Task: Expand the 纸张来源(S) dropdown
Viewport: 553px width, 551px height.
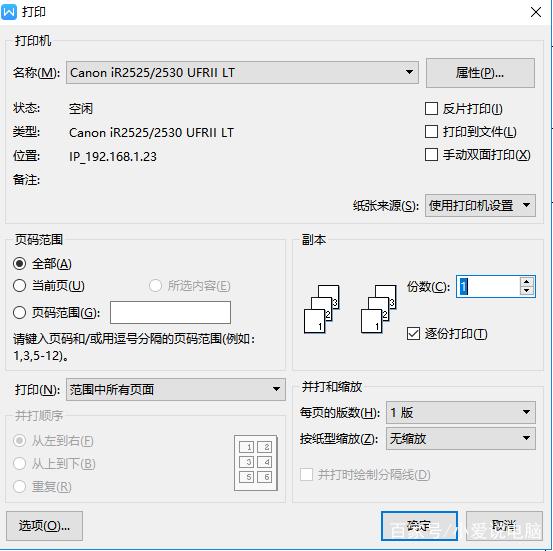Action: (x=480, y=205)
